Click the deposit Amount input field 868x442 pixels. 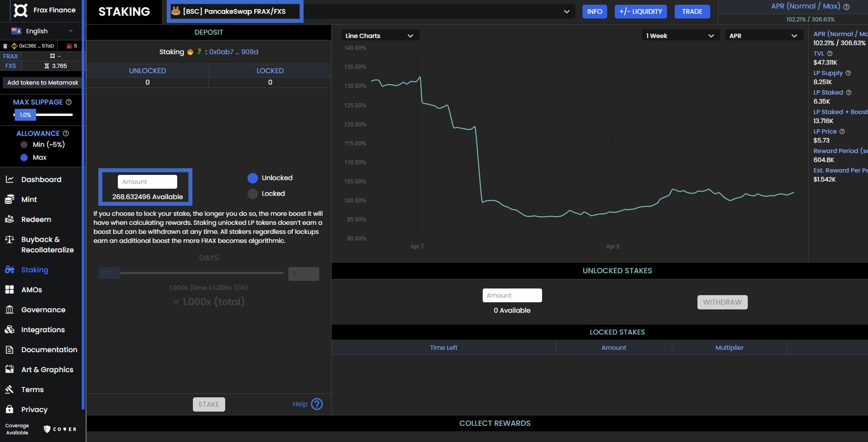[x=147, y=182]
